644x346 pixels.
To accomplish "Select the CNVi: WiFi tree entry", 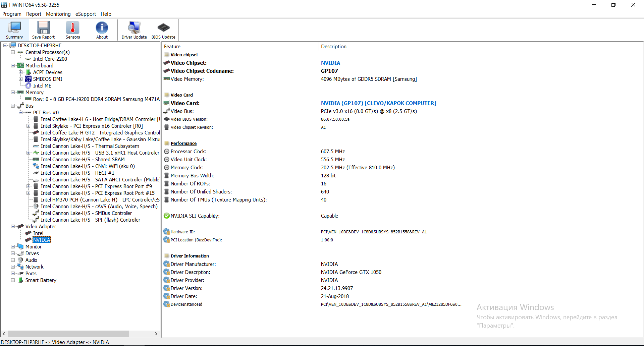I will click(x=88, y=166).
